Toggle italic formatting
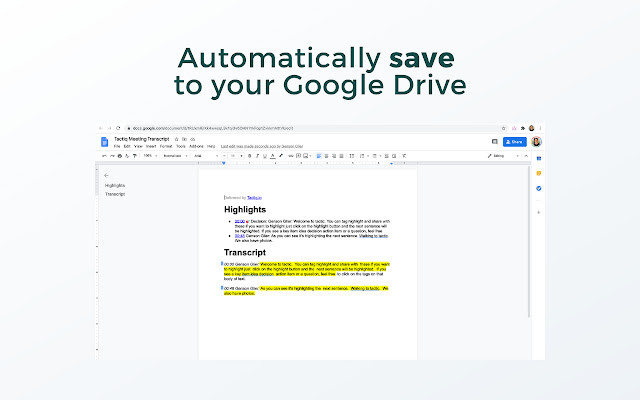 [x=258, y=156]
